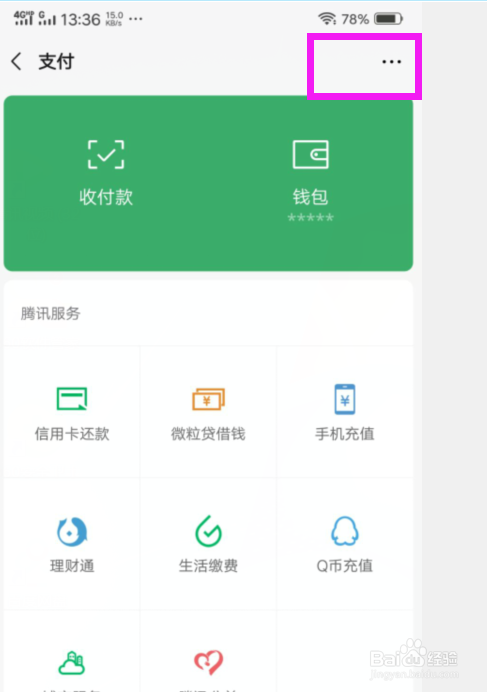The image size is (487, 692).
Task: Tap the 手机充值 label
Action: click(345, 434)
